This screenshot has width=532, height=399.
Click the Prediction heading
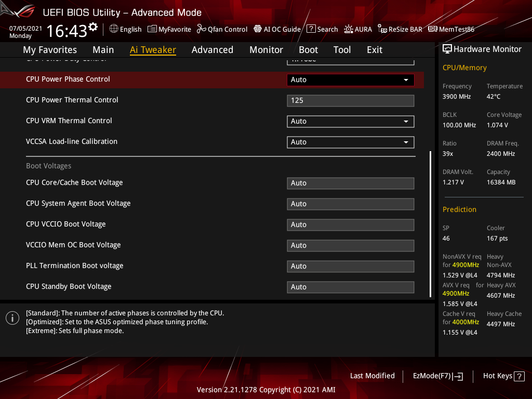[459, 210]
